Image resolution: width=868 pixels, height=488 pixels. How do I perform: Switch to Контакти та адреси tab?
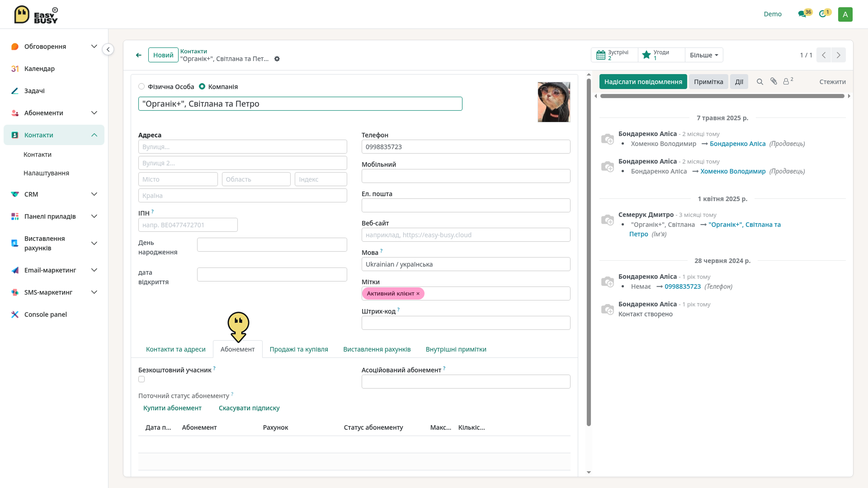(175, 349)
